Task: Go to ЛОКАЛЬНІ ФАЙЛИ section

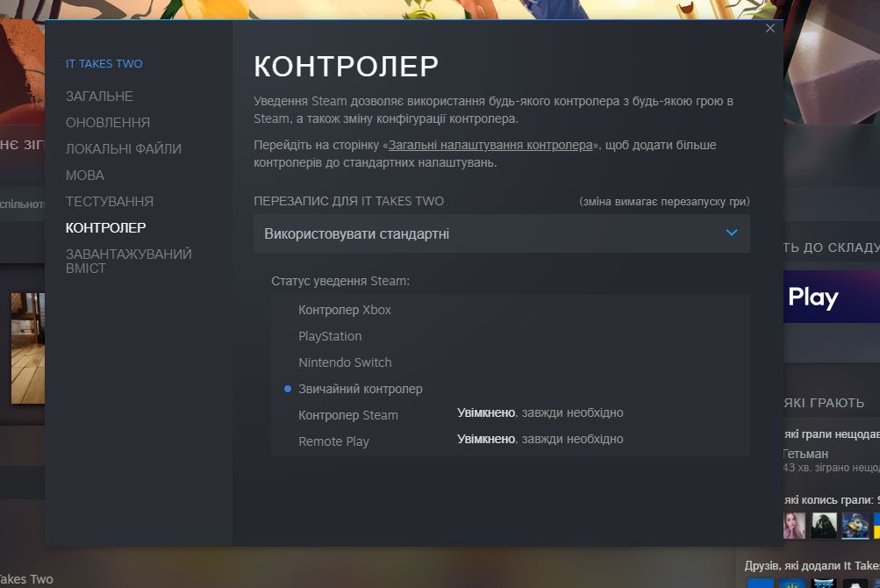Action: (x=124, y=149)
